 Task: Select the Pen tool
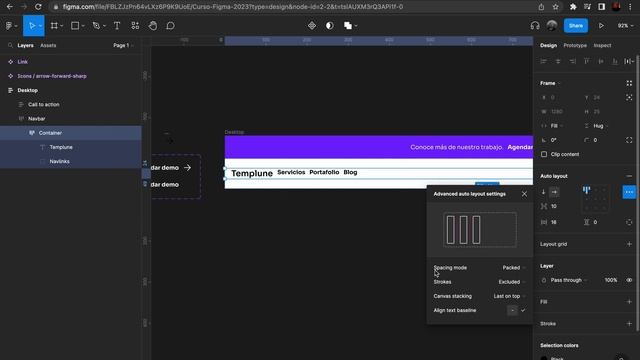coord(96,26)
